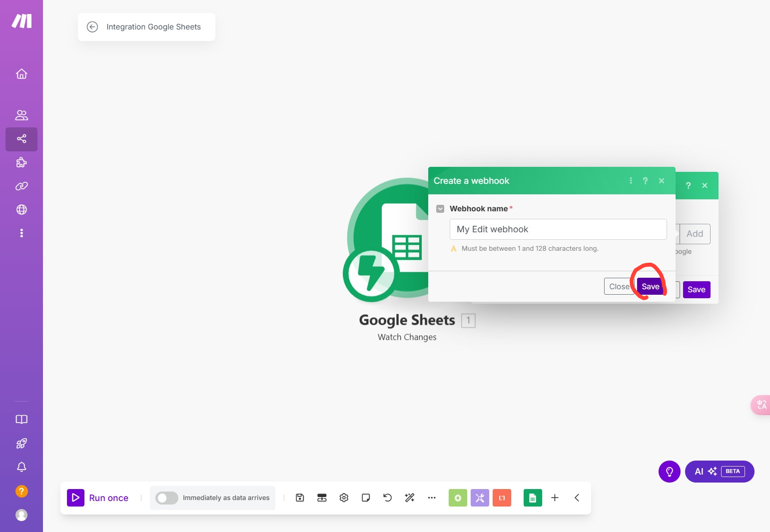Save the scenario with floppy disk icon
The image size is (770, 532).
[300, 498]
